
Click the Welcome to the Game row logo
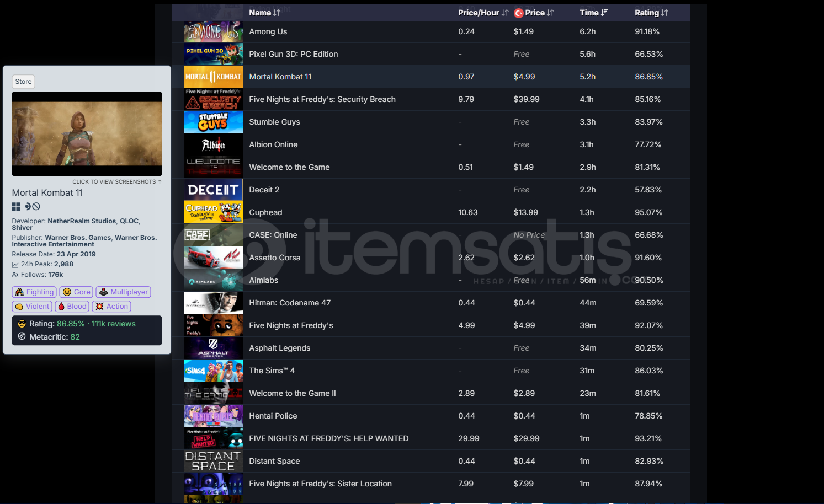[x=213, y=167]
